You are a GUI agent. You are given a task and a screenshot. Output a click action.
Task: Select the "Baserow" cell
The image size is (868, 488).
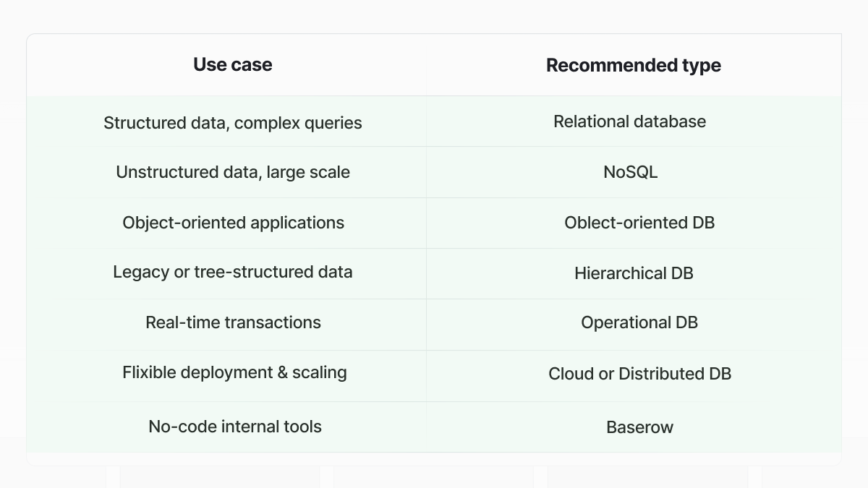(x=639, y=427)
